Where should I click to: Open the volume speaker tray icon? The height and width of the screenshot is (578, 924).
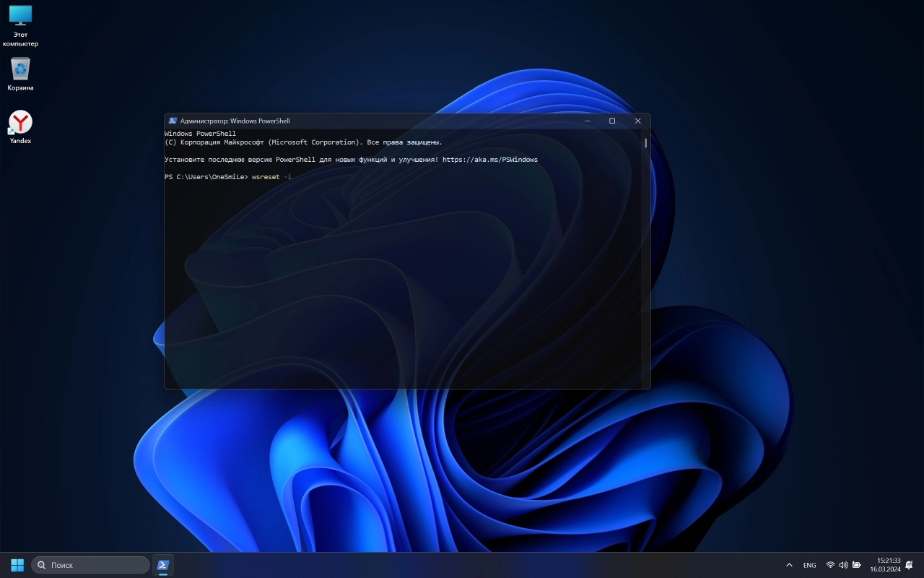(843, 565)
